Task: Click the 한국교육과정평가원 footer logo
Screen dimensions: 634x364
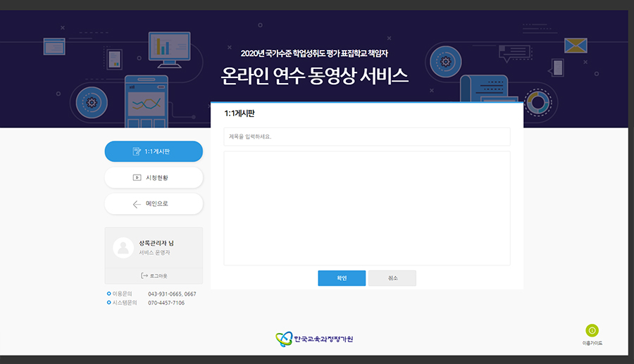Action: (x=314, y=339)
